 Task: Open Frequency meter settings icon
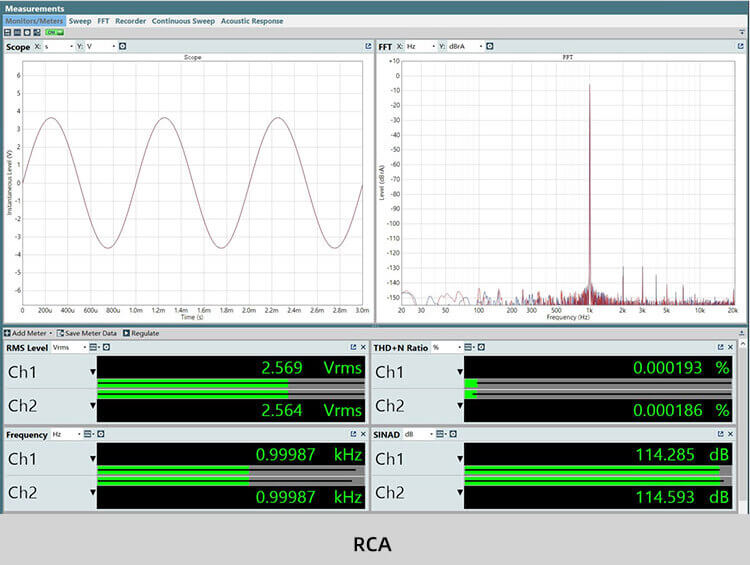(x=101, y=434)
